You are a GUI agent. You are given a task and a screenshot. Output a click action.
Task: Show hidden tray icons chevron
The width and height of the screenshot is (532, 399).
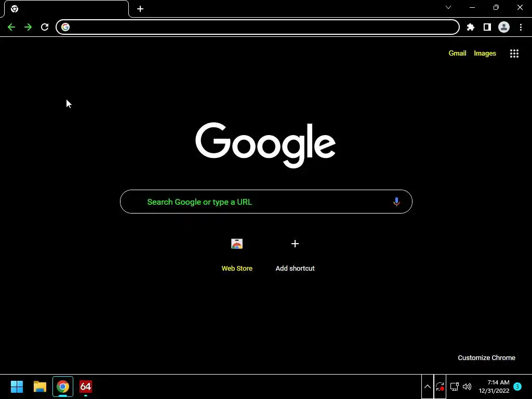click(x=428, y=387)
